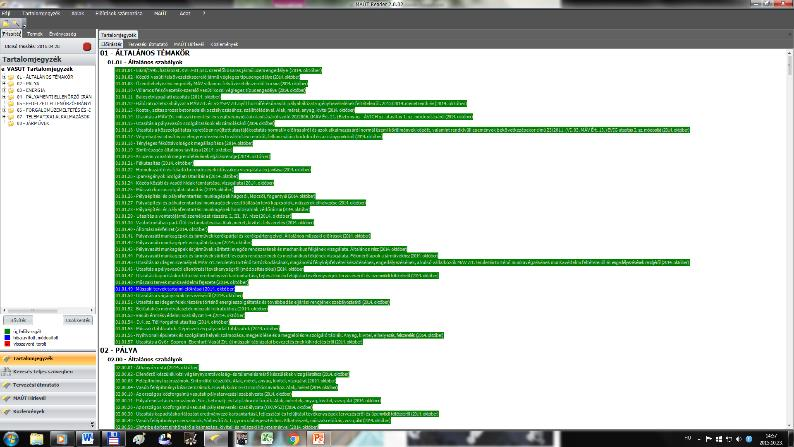Open Közlemények navigation pane icon
This screenshot has height=447, width=794.
pyautogui.click(x=7, y=412)
